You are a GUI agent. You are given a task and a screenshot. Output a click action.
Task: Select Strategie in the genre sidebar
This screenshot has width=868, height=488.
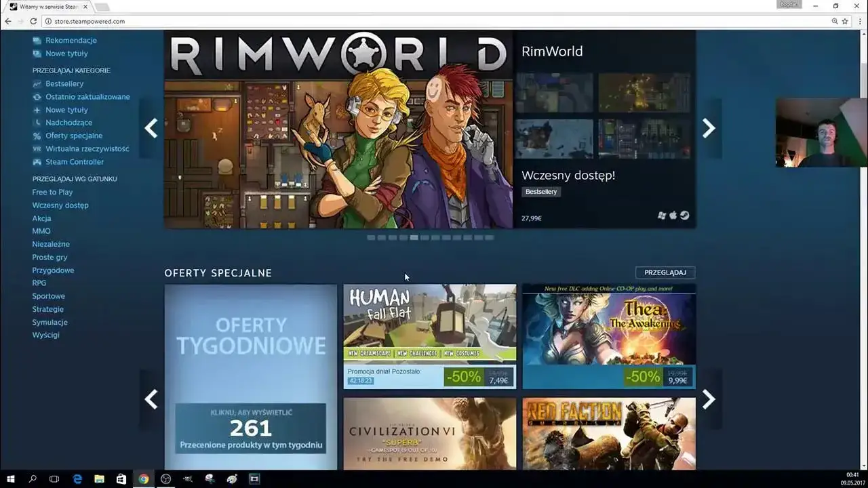(47, 309)
